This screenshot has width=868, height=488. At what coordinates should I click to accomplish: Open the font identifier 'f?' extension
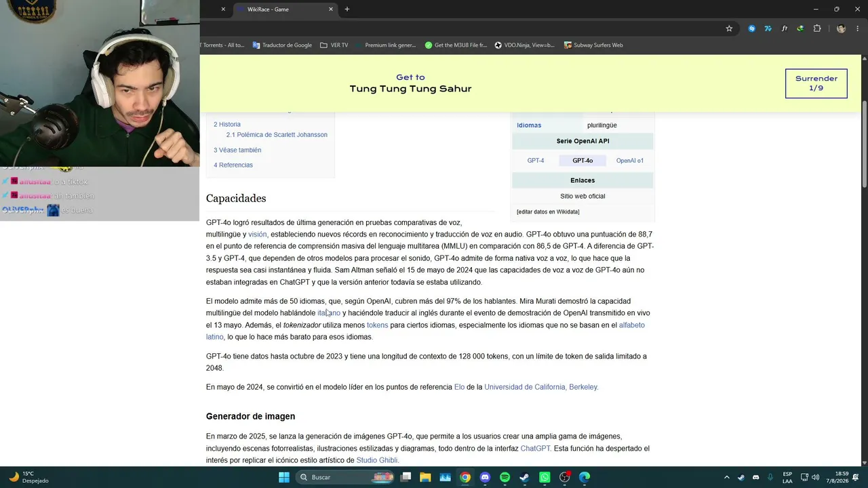tap(784, 28)
